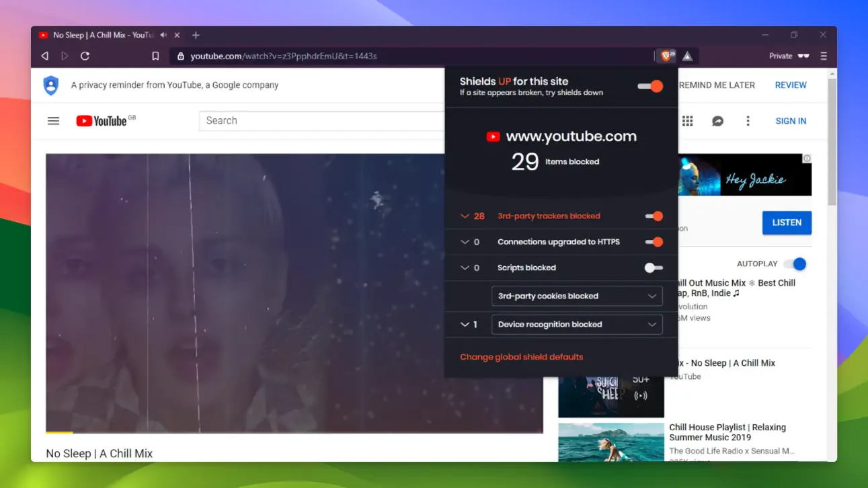This screenshot has height=488, width=868.
Task: Turn off the AUTOPLAY switch
Action: [796, 263]
